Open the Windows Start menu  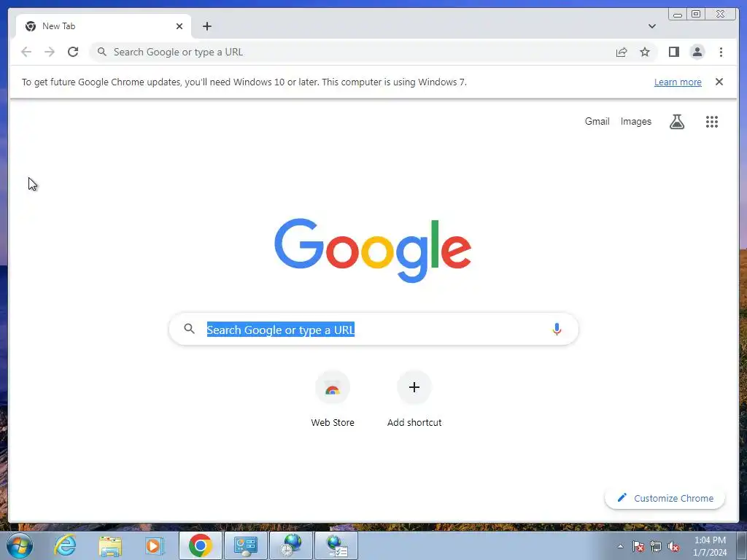coord(20,545)
